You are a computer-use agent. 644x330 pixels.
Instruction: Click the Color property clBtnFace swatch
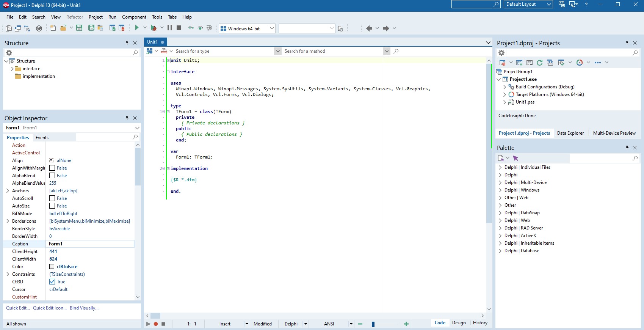click(52, 267)
